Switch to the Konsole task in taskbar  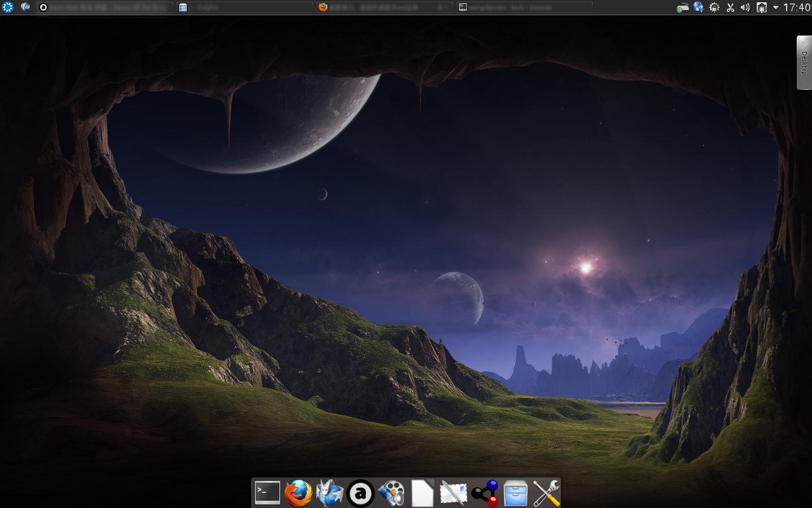524,7
